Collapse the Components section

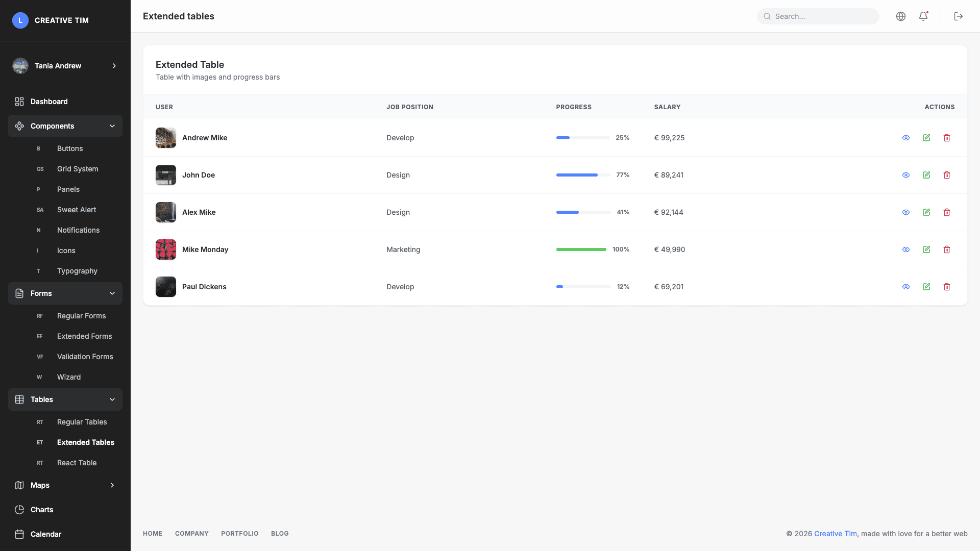click(x=112, y=126)
